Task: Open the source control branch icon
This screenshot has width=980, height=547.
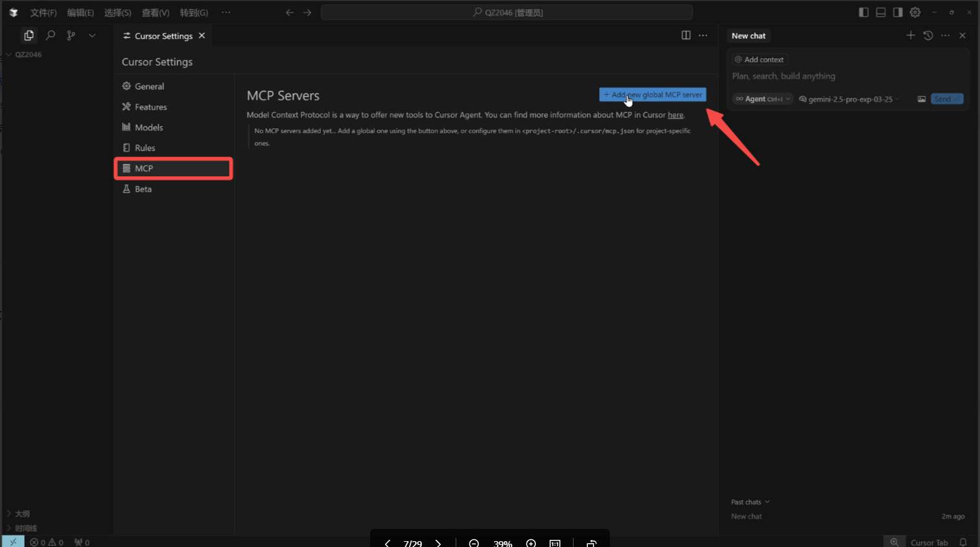Action: tap(71, 36)
